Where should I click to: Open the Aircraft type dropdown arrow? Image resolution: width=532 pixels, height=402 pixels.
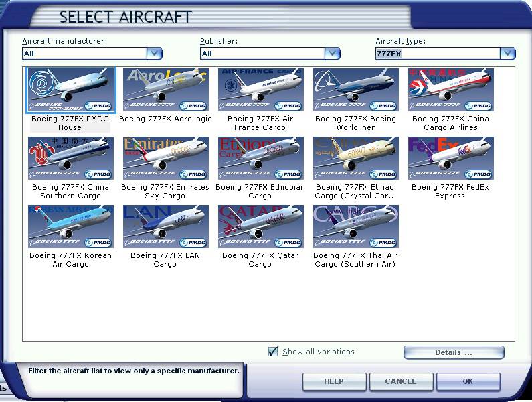click(x=507, y=54)
